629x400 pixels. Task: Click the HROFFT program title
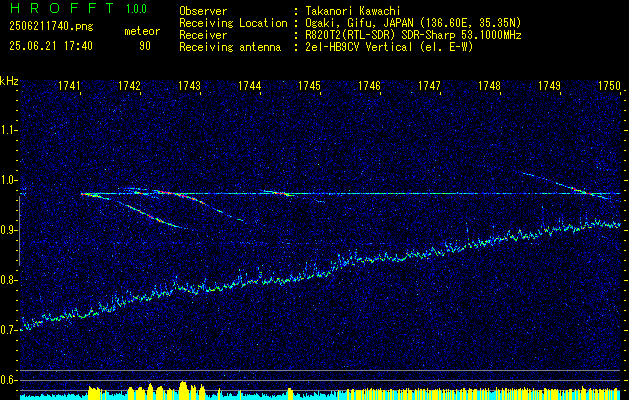[x=62, y=8]
